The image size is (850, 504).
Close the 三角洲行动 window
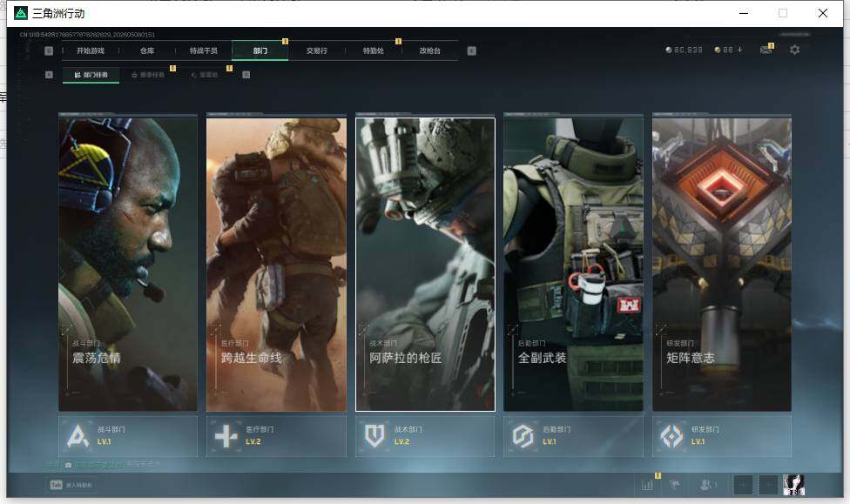coord(822,13)
